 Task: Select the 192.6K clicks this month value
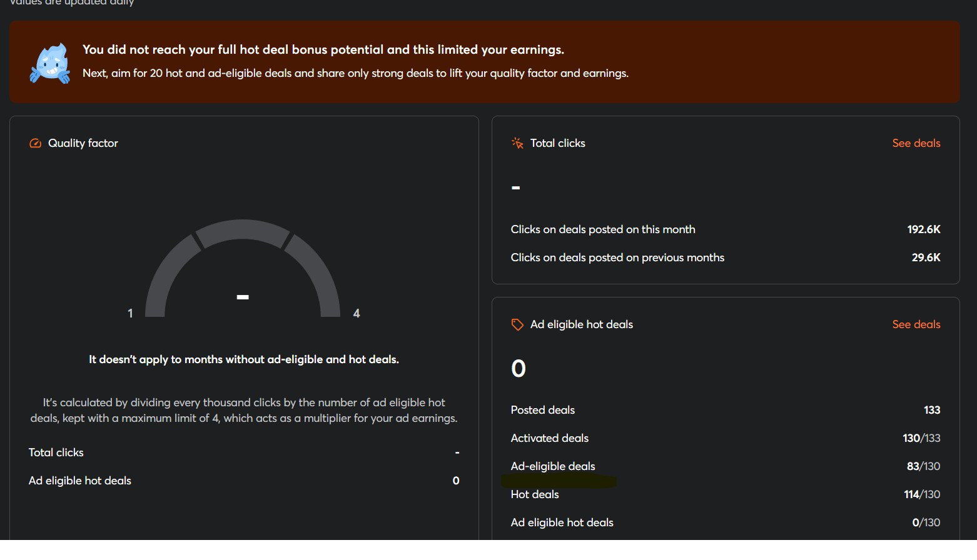(923, 229)
